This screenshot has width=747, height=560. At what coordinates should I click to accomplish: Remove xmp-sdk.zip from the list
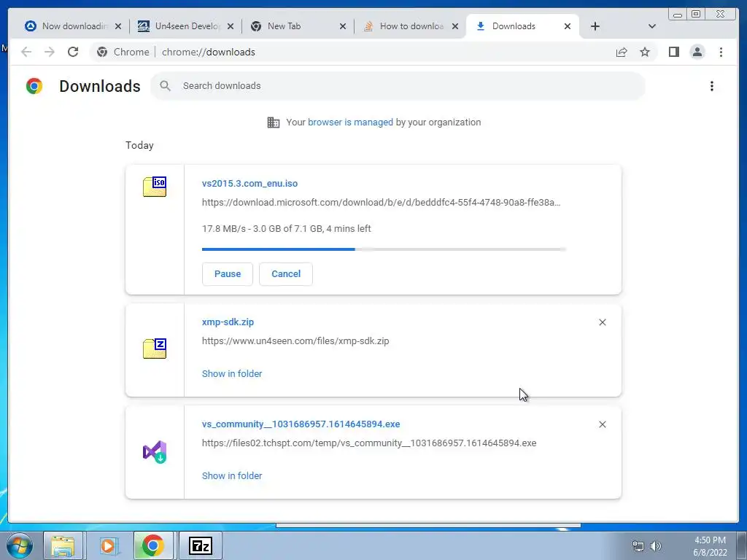602,322
